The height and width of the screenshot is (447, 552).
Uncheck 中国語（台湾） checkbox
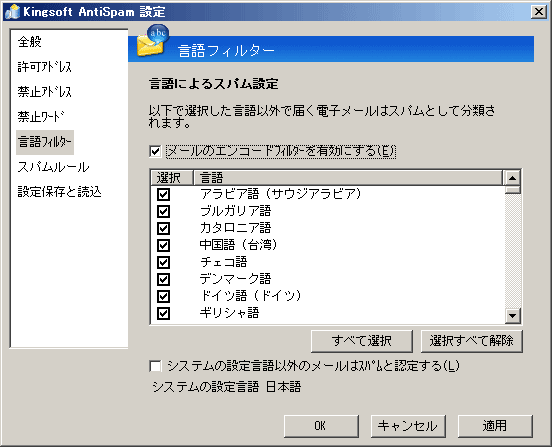pyautogui.click(x=163, y=245)
